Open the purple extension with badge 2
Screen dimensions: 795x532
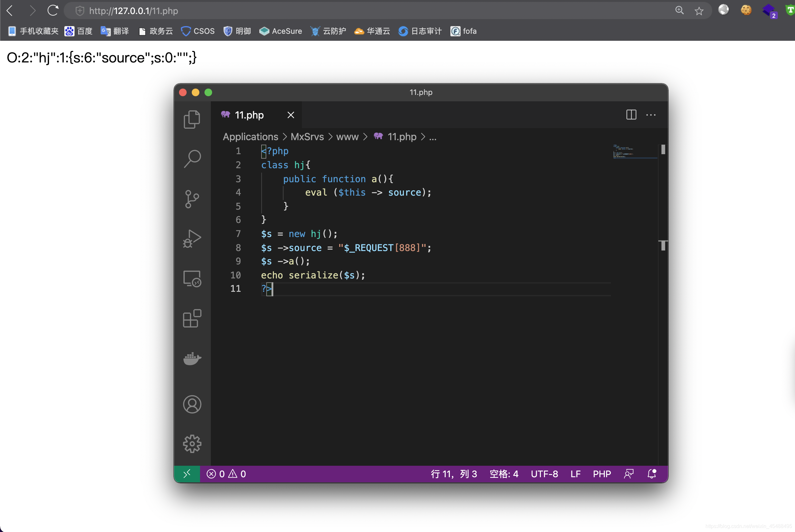(x=769, y=11)
